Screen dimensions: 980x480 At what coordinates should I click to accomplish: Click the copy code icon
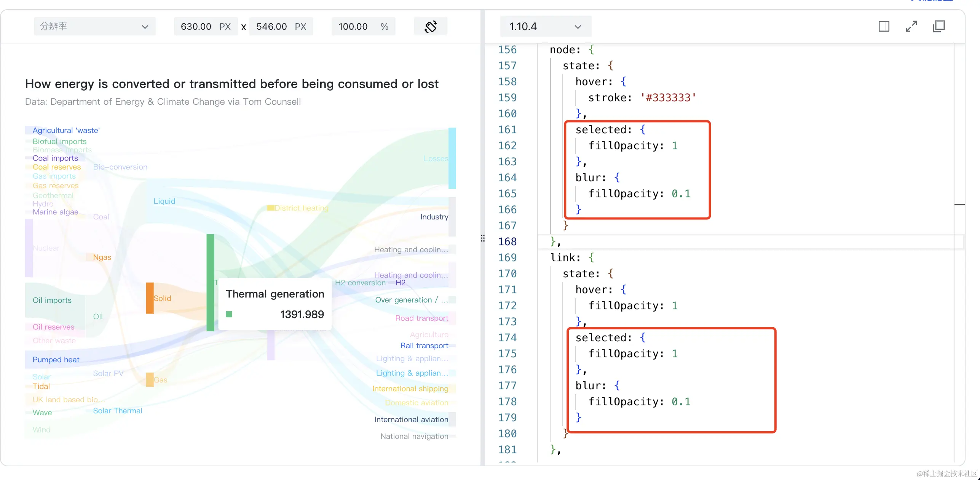tap(939, 27)
